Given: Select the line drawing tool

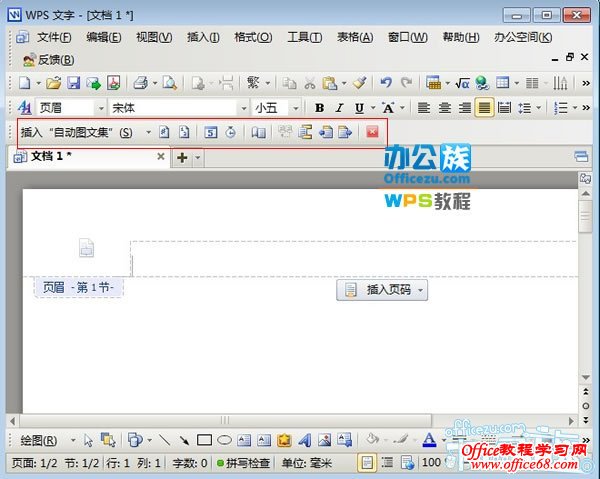Looking at the screenshot, I should click(165, 440).
